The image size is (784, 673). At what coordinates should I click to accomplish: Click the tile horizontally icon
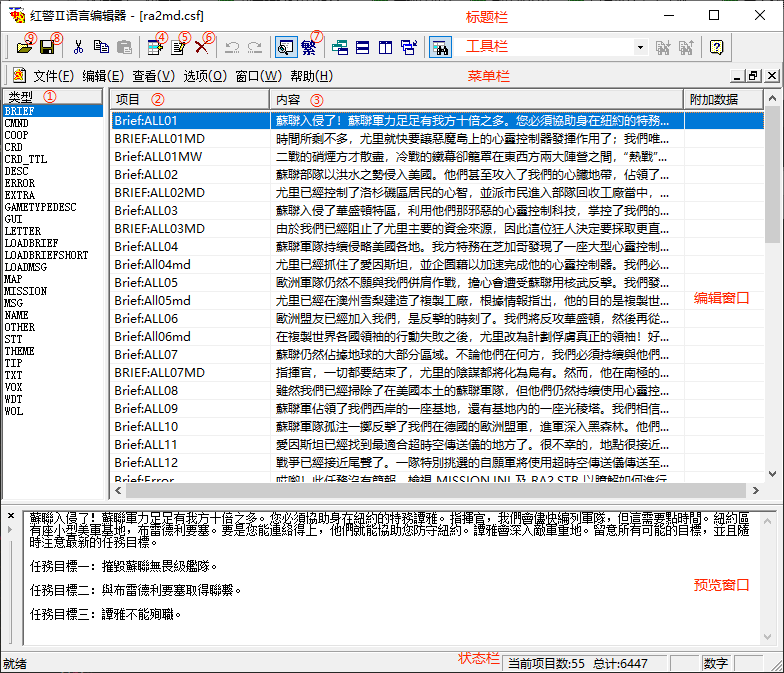tap(362, 48)
